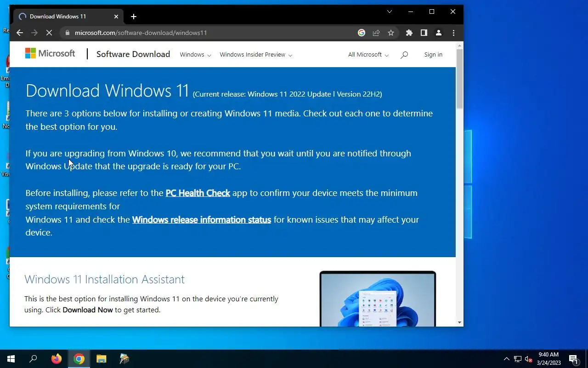Expand the All Microsoft dropdown
Image resolution: width=588 pixels, height=368 pixels.
368,55
